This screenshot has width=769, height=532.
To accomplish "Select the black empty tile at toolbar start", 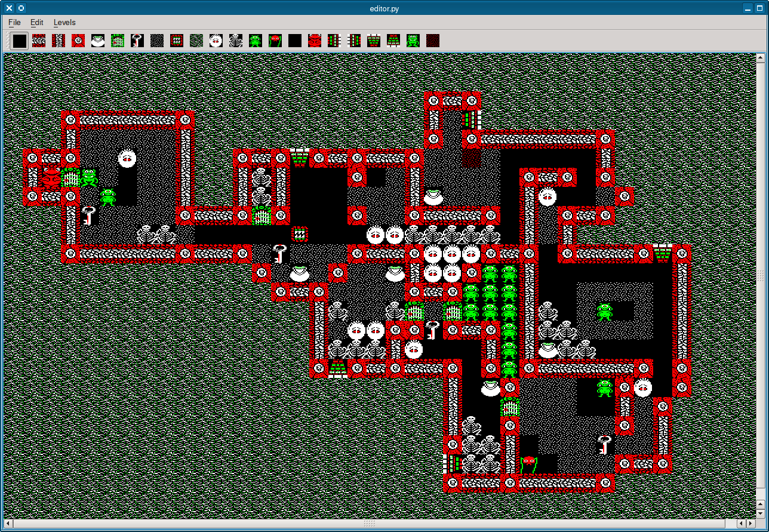I will coord(20,41).
